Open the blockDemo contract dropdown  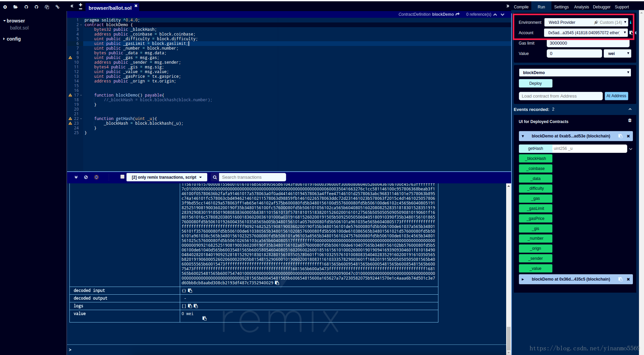(575, 73)
